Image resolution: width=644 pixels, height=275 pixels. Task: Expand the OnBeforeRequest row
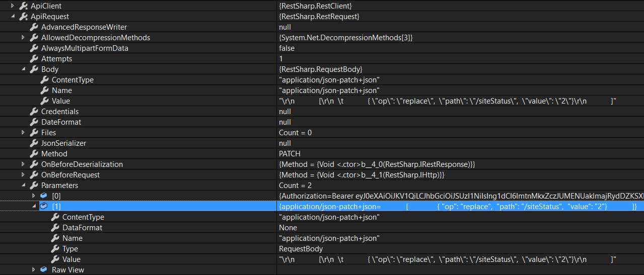(x=23, y=175)
